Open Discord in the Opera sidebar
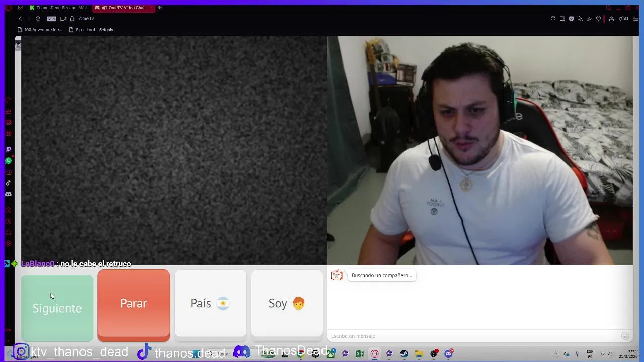 (8, 194)
